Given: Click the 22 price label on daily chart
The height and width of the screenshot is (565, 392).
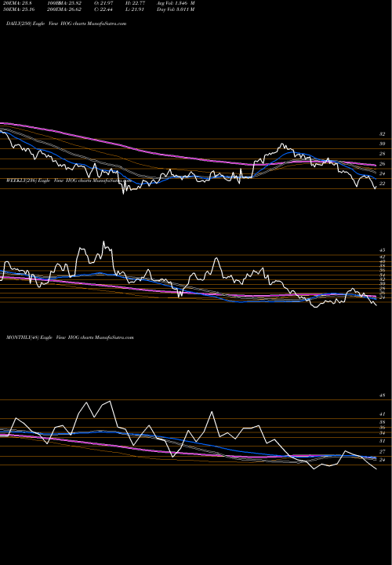Looking at the screenshot, I should (382, 184).
